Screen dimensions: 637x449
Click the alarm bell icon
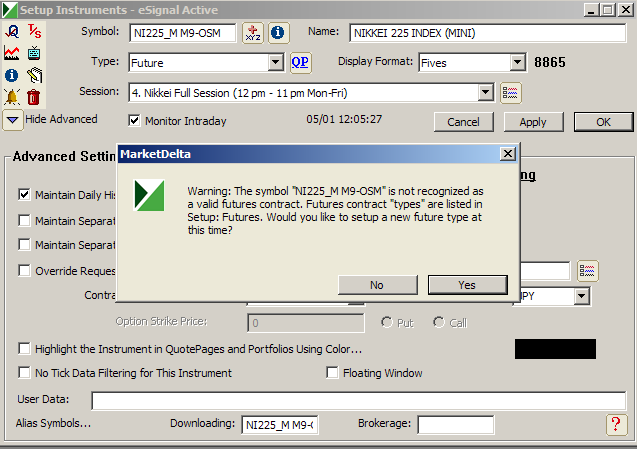[x=12, y=98]
